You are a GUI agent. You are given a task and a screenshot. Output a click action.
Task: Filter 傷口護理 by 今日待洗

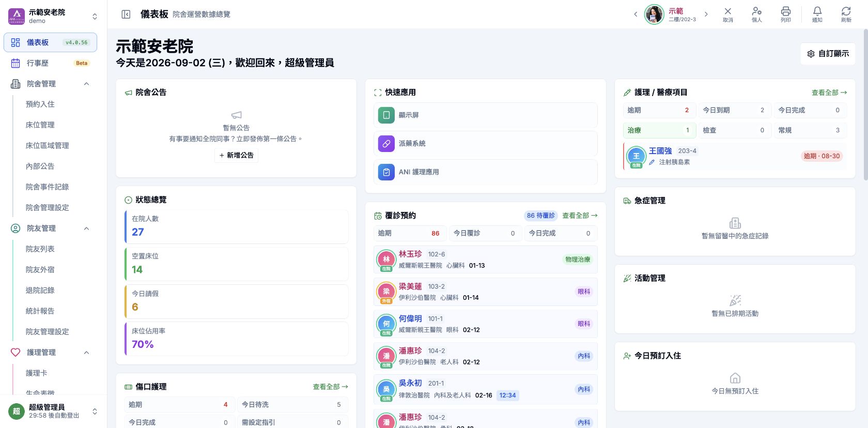click(x=292, y=405)
